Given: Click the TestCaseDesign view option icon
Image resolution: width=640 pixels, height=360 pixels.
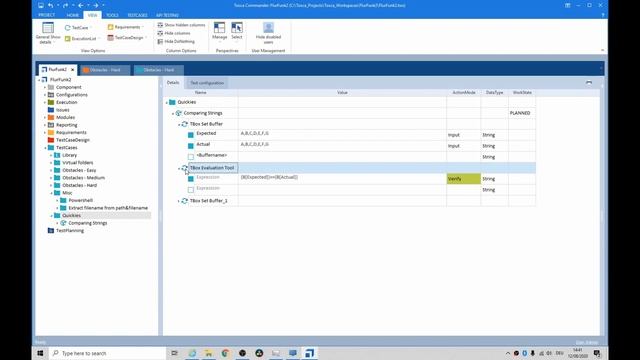Looking at the screenshot, I should point(110,38).
